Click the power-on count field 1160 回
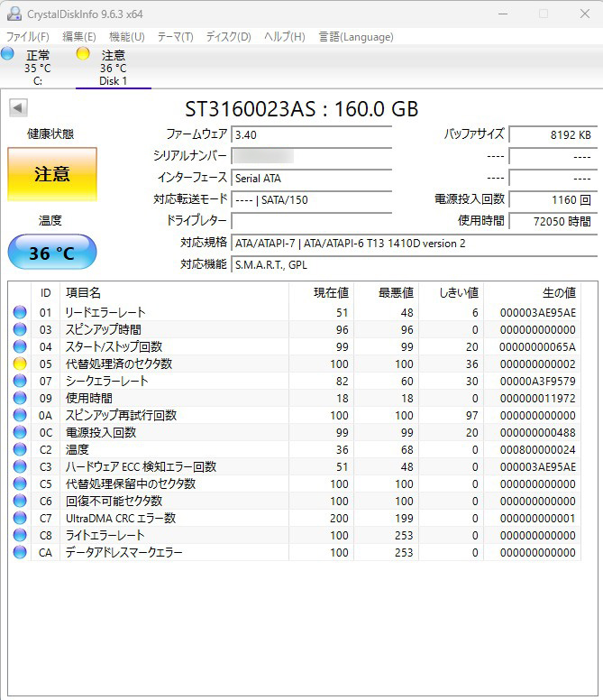Image resolution: width=603 pixels, height=700 pixels. (553, 199)
